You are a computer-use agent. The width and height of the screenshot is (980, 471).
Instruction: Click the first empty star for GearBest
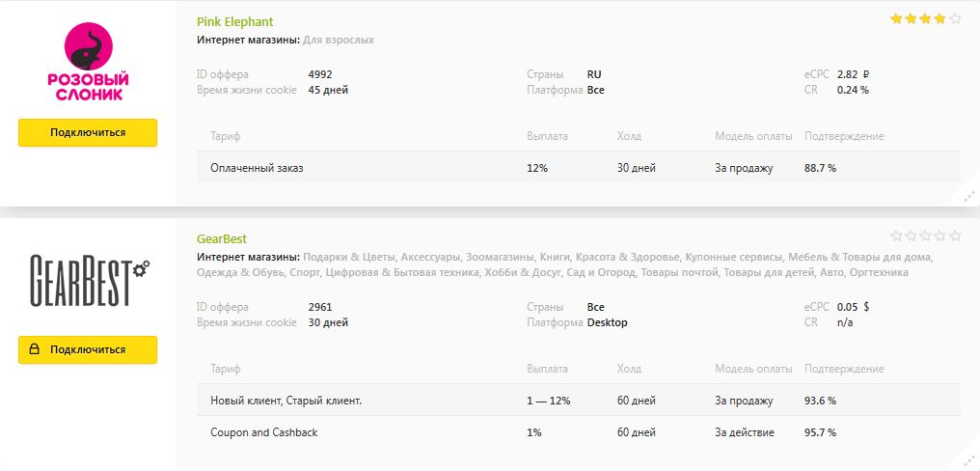pyautogui.click(x=894, y=235)
